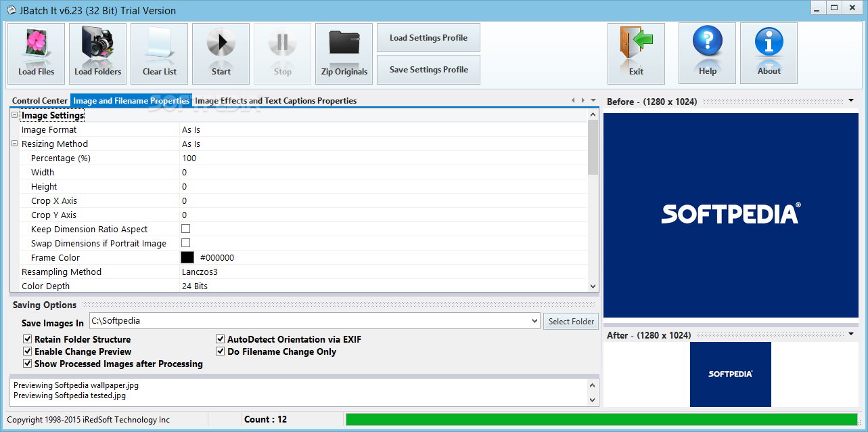Uncheck Retain Folder Structure

click(x=28, y=339)
